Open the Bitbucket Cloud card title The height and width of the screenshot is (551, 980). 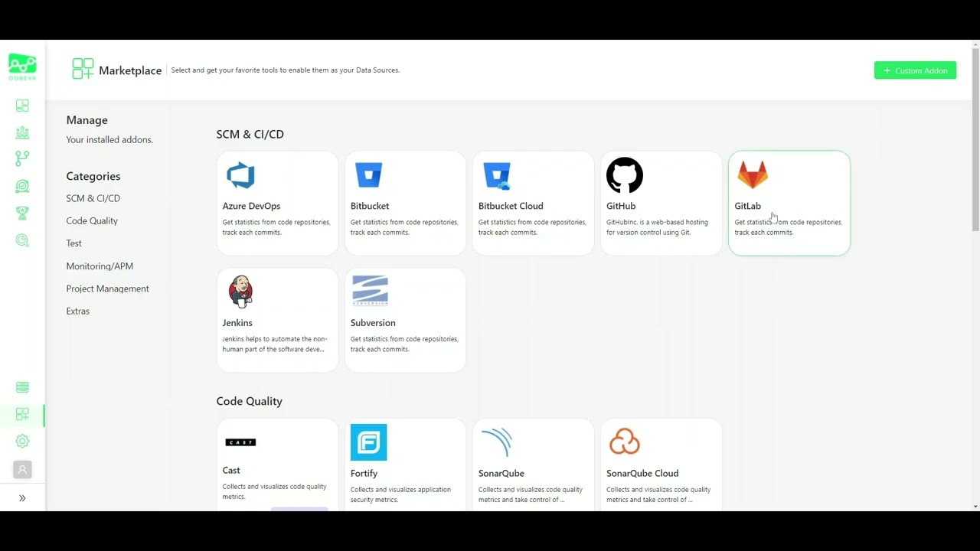(511, 206)
